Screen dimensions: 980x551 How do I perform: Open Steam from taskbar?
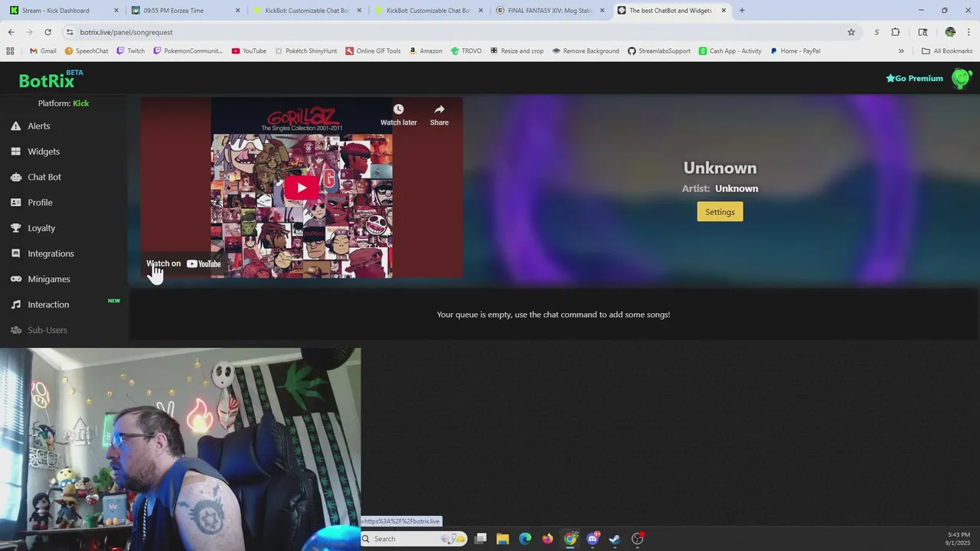[x=615, y=539]
